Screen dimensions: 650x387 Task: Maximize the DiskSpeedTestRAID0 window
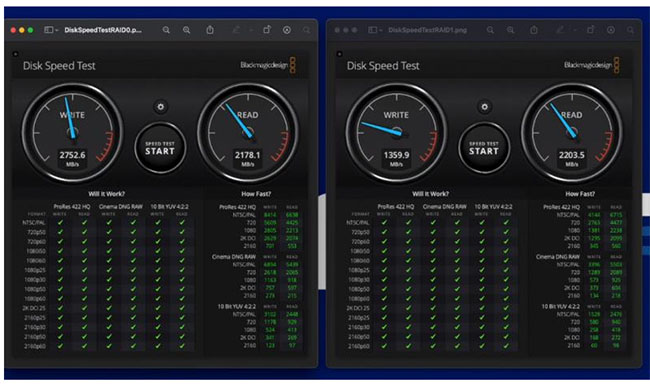point(30,30)
